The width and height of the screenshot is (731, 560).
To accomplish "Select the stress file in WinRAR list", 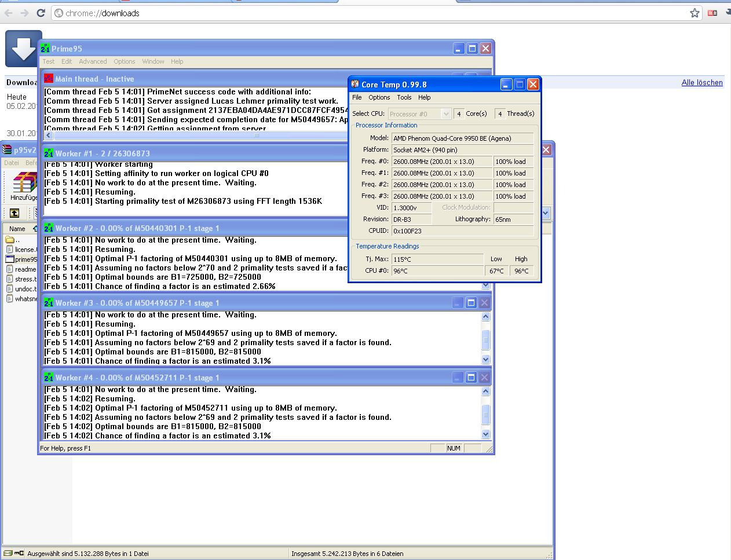I will [21, 279].
